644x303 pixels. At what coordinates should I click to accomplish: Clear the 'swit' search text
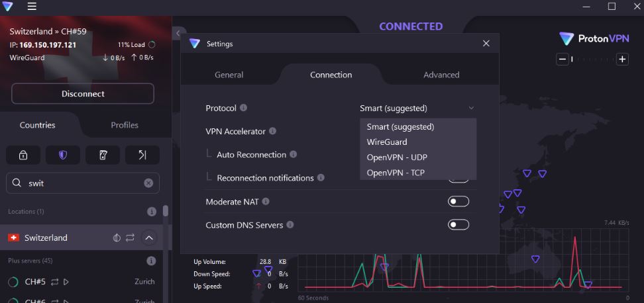click(x=148, y=183)
